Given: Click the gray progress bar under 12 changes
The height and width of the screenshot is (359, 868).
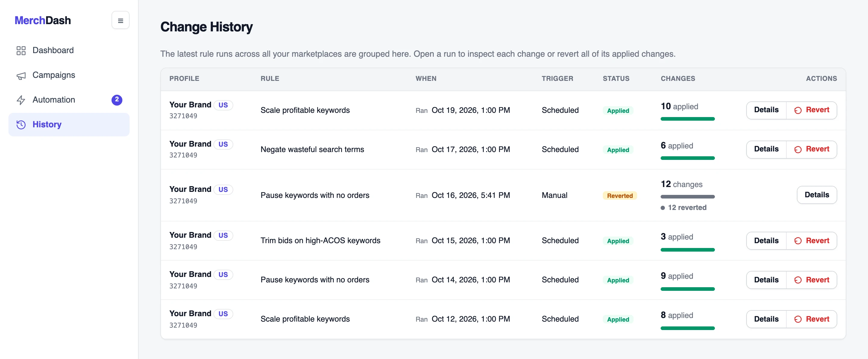Looking at the screenshot, I should [x=687, y=196].
